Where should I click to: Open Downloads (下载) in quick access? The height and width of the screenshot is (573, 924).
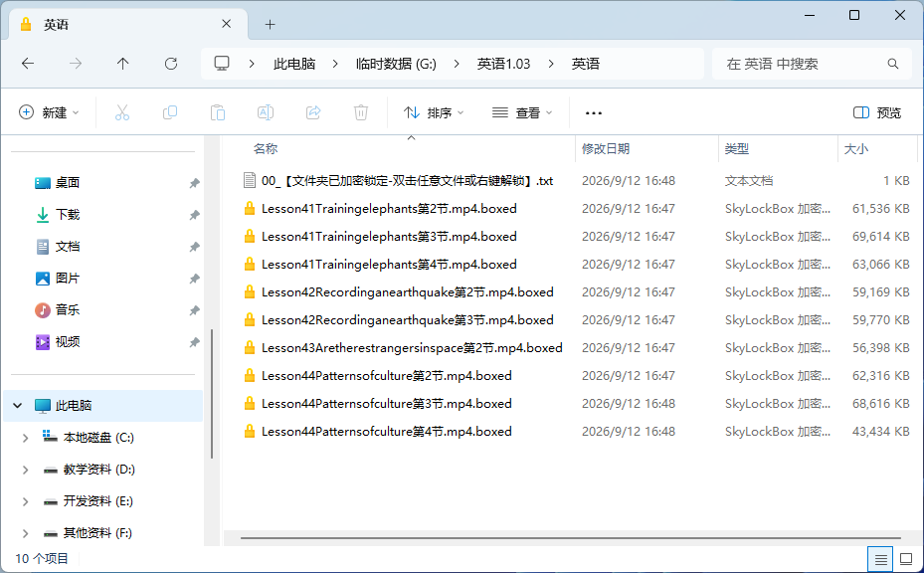(68, 215)
